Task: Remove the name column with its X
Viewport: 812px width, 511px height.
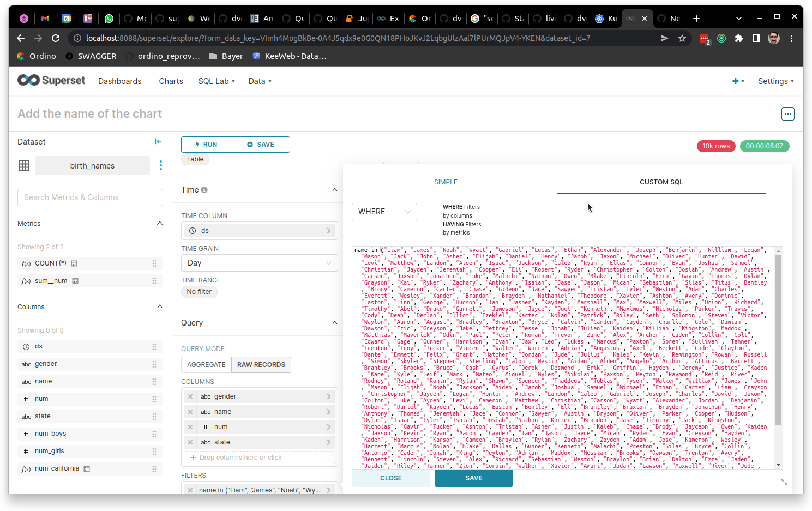Action: coord(190,412)
